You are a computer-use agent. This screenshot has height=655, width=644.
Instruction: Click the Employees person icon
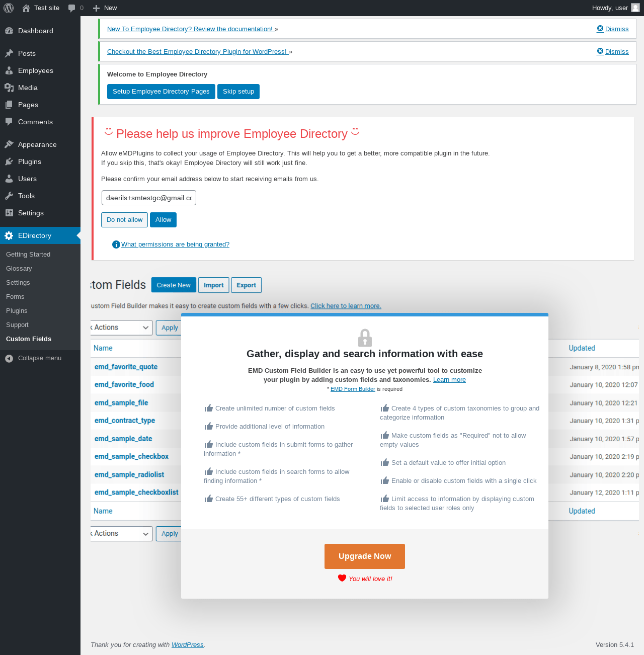[x=9, y=70]
